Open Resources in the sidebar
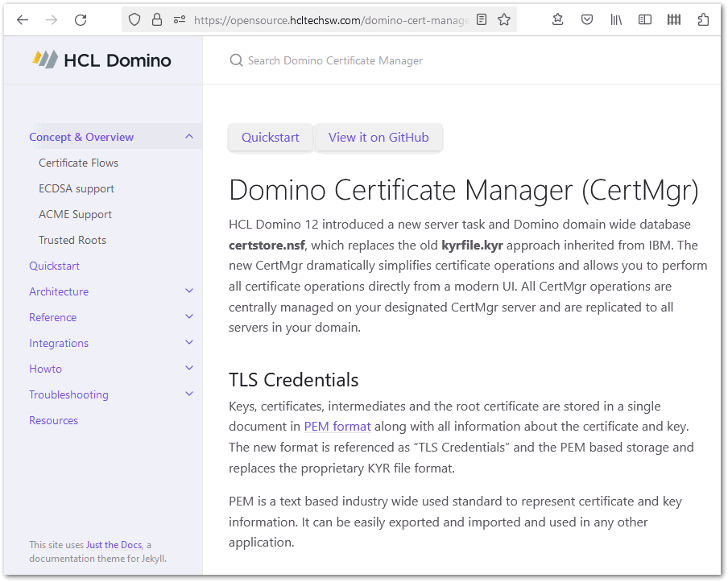728x582 pixels. pyautogui.click(x=53, y=420)
